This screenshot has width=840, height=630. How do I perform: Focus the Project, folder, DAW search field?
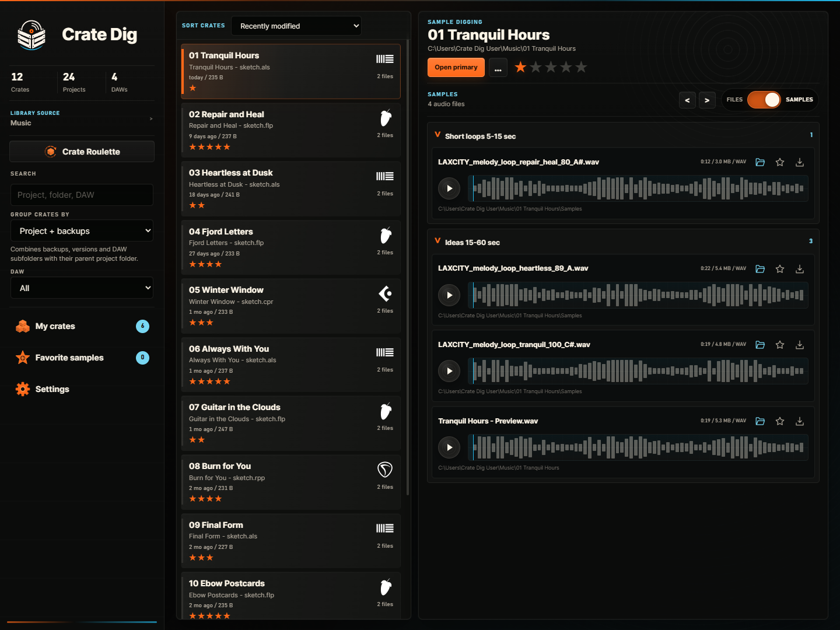point(82,195)
